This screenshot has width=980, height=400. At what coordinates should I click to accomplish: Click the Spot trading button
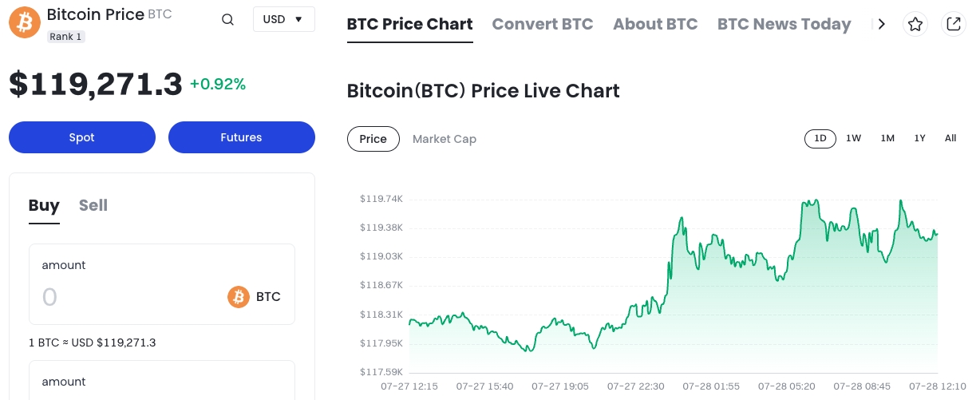click(x=82, y=137)
